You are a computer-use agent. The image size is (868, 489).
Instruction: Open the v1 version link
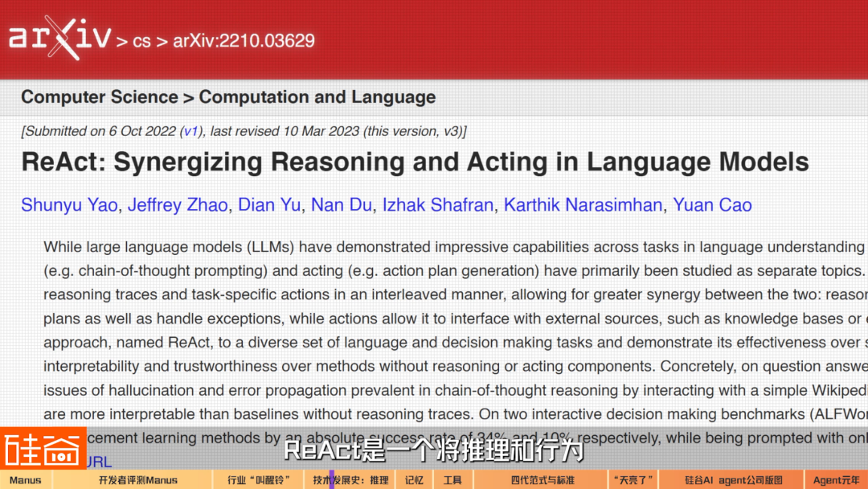pyautogui.click(x=190, y=131)
